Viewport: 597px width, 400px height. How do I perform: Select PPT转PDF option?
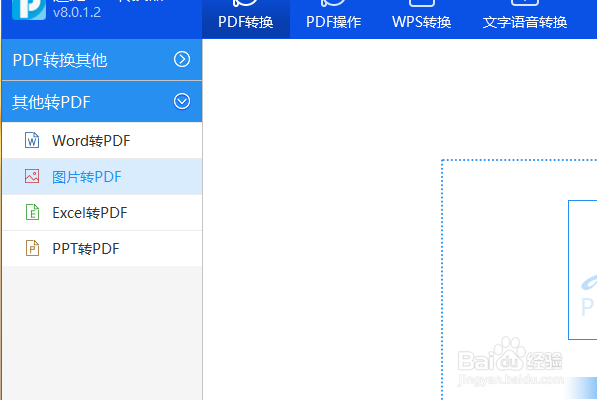[102, 249]
